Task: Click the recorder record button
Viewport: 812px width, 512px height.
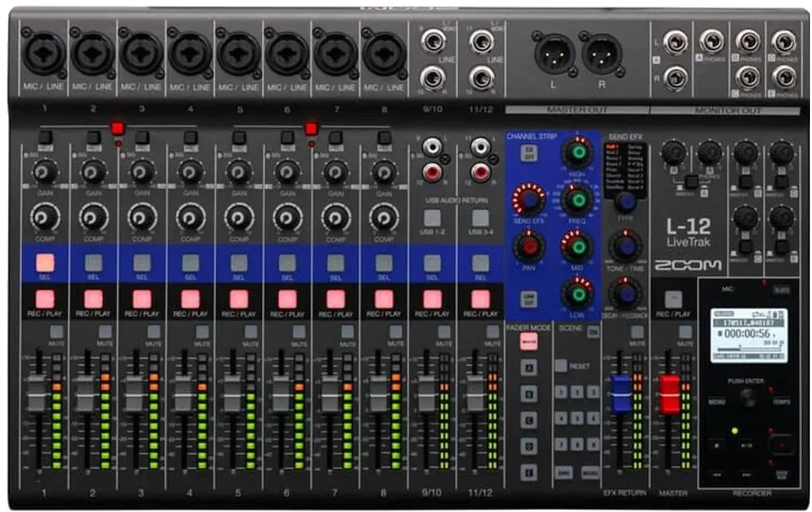Action: tap(780, 443)
